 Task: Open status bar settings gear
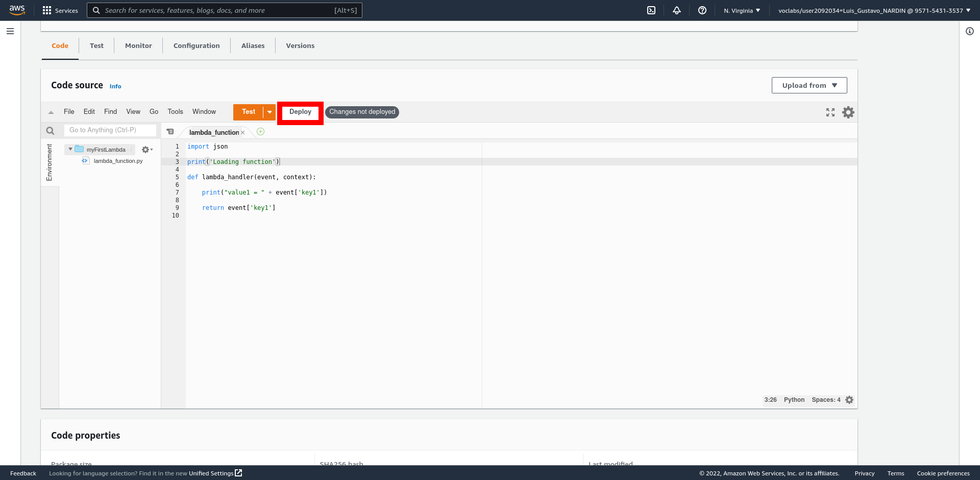click(x=849, y=400)
